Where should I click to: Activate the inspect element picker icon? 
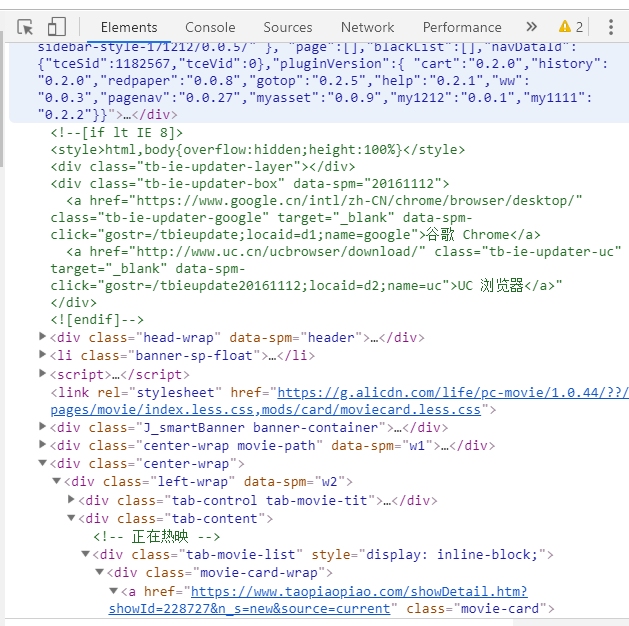click(25, 28)
